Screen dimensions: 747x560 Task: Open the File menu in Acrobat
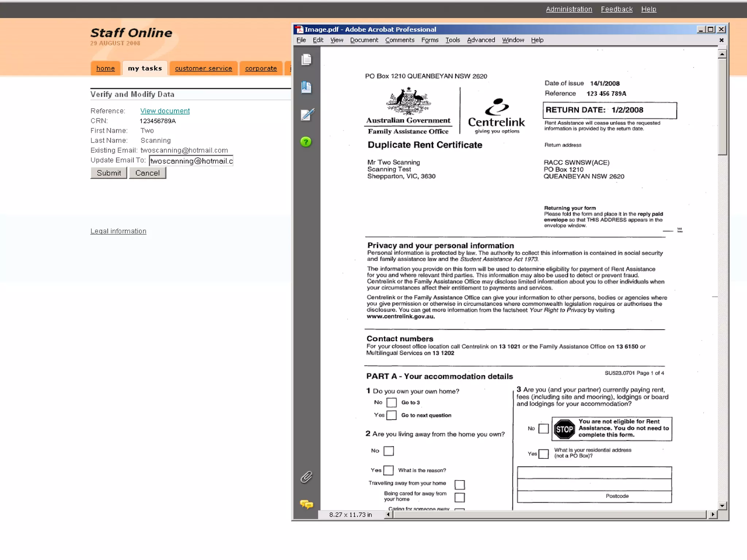301,40
